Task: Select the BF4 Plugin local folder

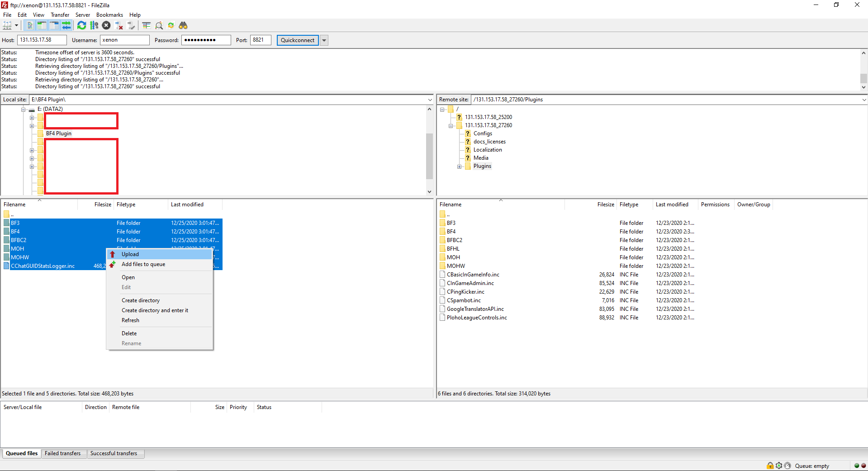Action: pos(59,133)
